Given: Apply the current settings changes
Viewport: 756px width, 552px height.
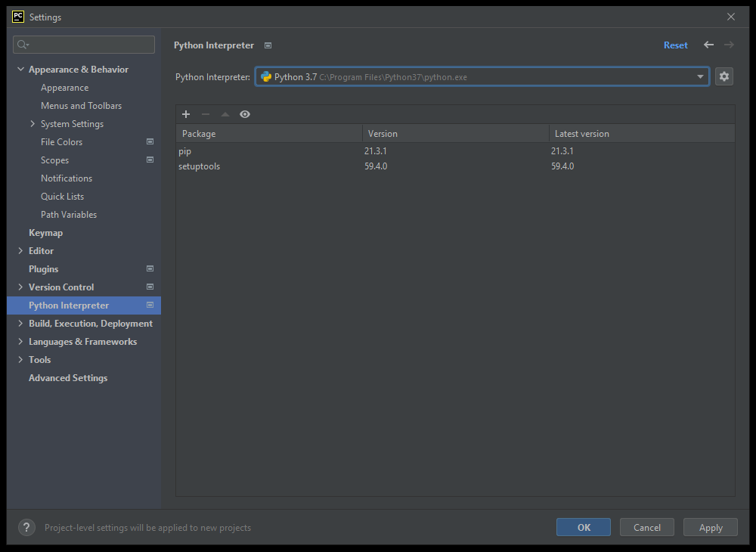Looking at the screenshot, I should click(710, 527).
